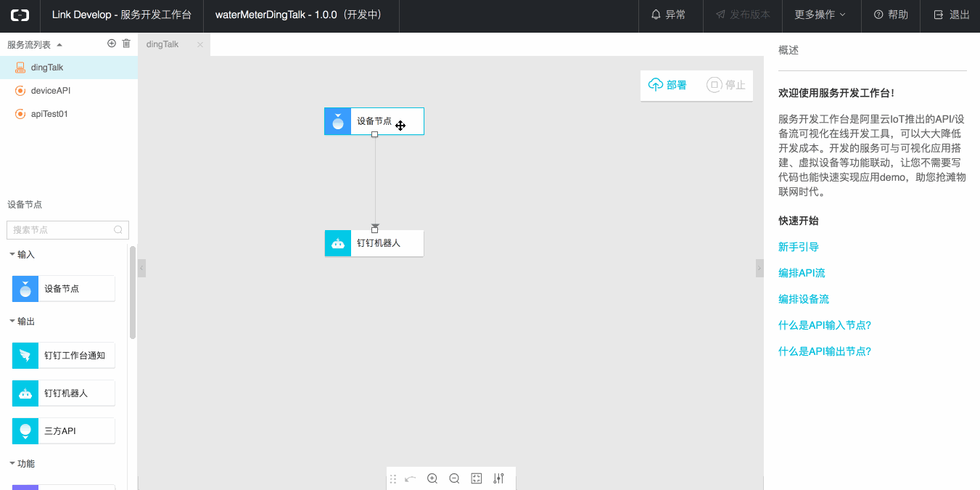Click the 设备节点 output port square
This screenshot has height=490, width=980.
(x=374, y=134)
